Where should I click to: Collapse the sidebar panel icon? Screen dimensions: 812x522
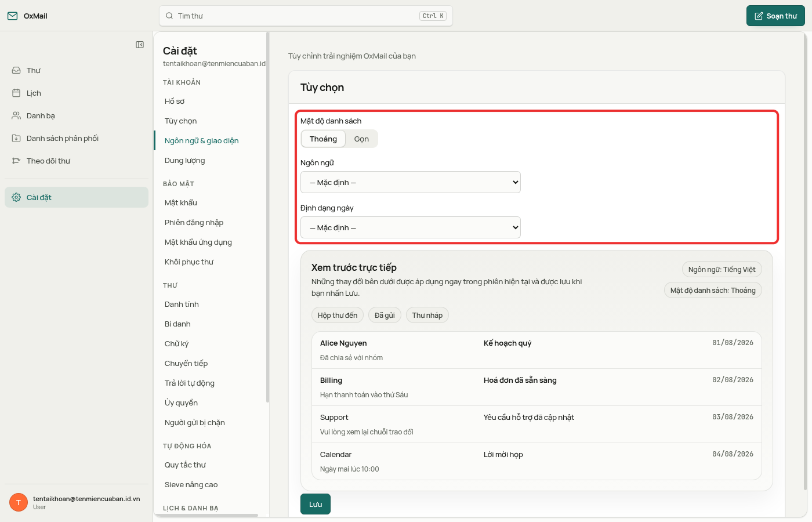(x=140, y=45)
